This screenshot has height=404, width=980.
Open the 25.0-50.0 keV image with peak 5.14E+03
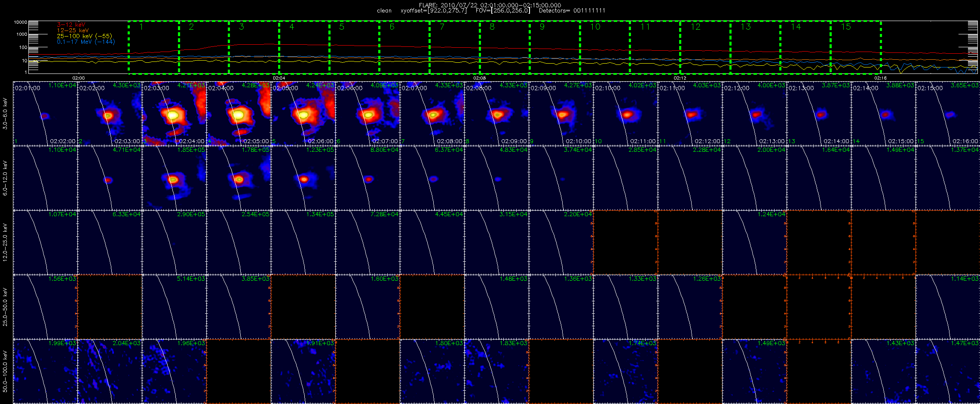tap(174, 307)
